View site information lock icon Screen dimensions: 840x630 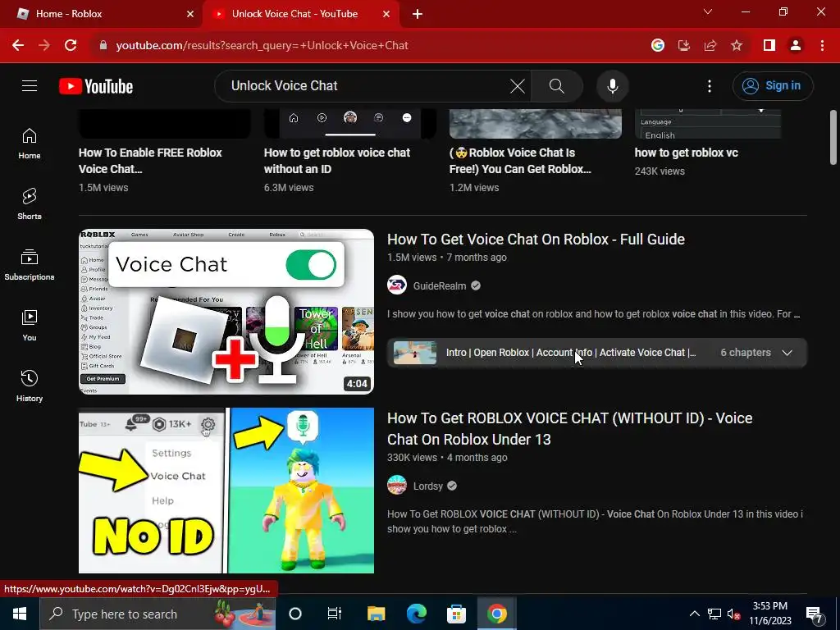(x=103, y=46)
